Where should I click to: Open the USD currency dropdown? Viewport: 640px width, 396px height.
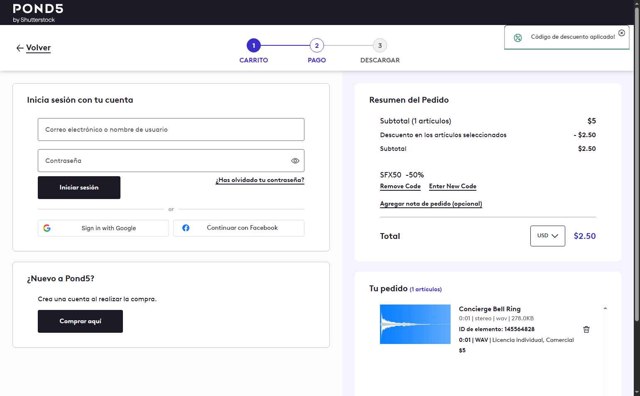(547, 236)
